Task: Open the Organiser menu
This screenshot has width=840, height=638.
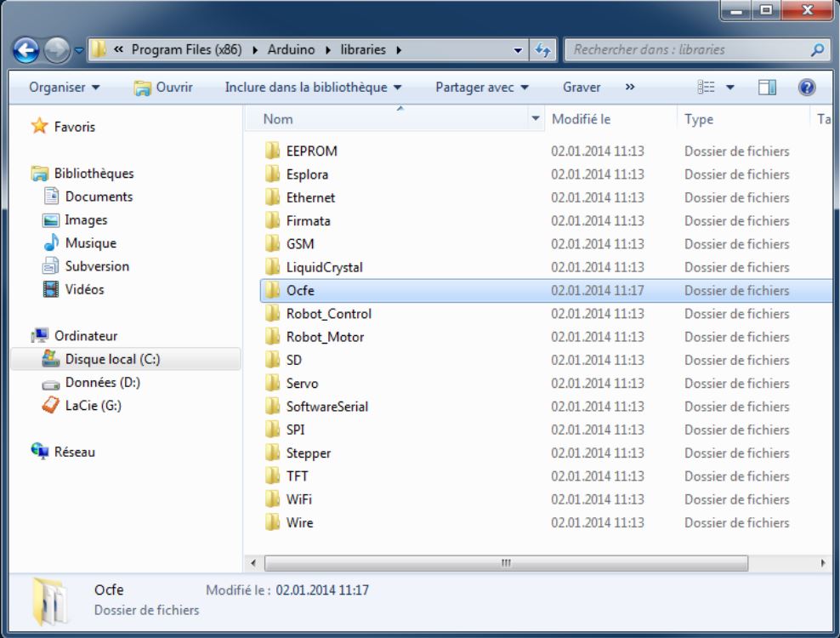Action: click(65, 88)
